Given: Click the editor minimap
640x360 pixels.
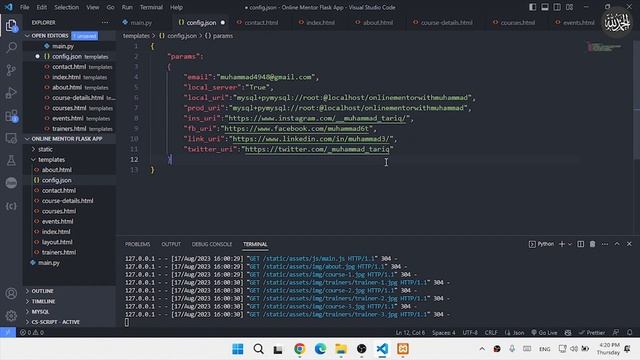Looking at the screenshot, I should 604,47.
